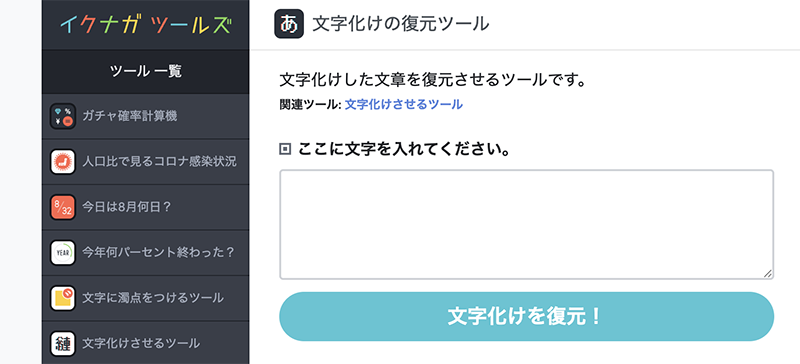Open ガチャ確率計算機 from sidebar

tap(145, 116)
